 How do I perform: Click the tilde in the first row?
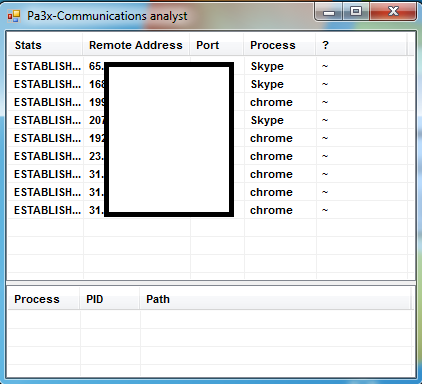pyautogui.click(x=325, y=66)
